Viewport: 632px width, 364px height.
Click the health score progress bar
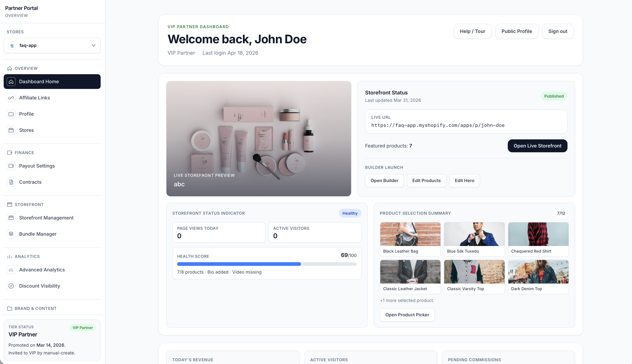click(267, 264)
